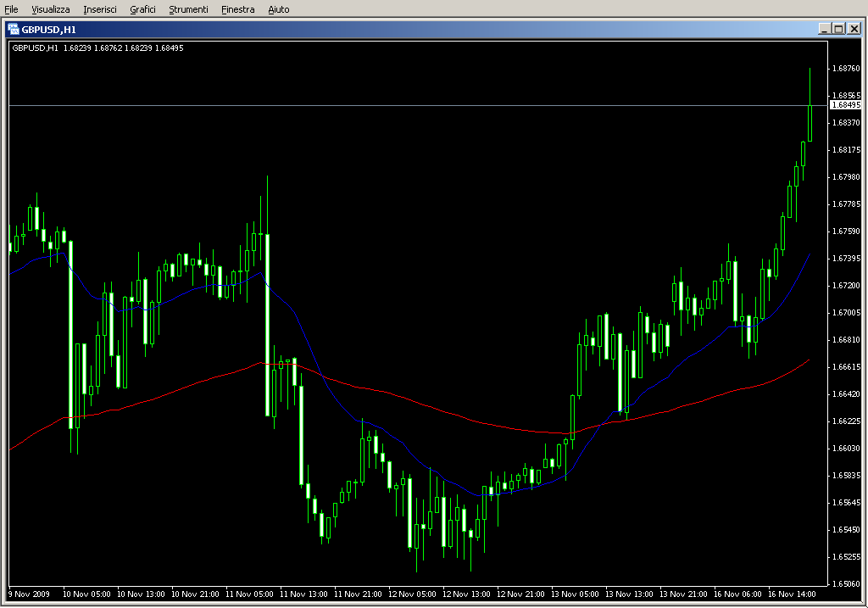Click the 12 Nov 05:00 time label
This screenshot has height=608, width=868.
[x=412, y=594]
